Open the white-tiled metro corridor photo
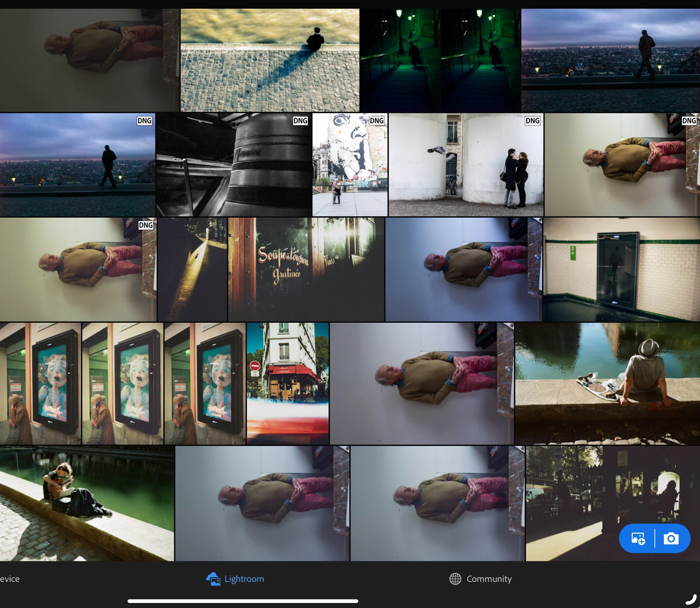This screenshot has width=700, height=608. point(621,270)
